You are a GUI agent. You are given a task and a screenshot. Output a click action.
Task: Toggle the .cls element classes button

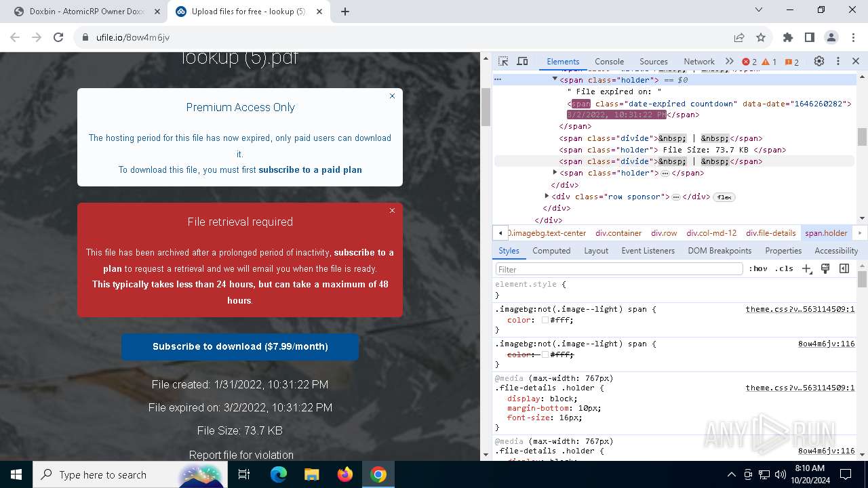pos(784,268)
